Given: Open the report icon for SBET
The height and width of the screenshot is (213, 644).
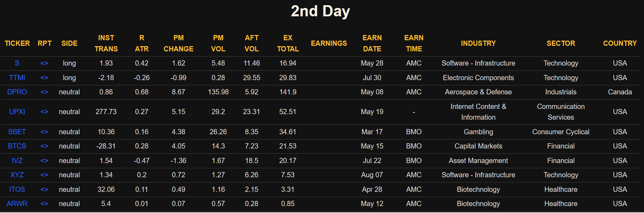Looking at the screenshot, I should pyautogui.click(x=44, y=132).
